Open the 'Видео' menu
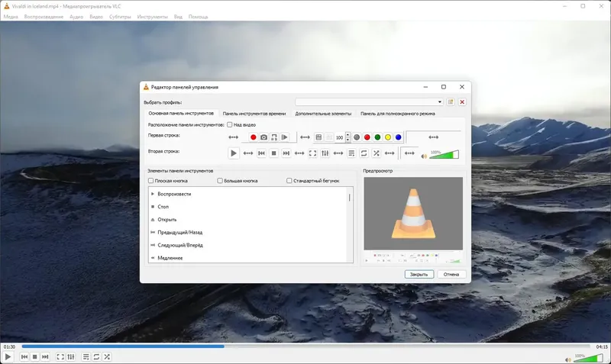The height and width of the screenshot is (364, 611). [x=96, y=17]
